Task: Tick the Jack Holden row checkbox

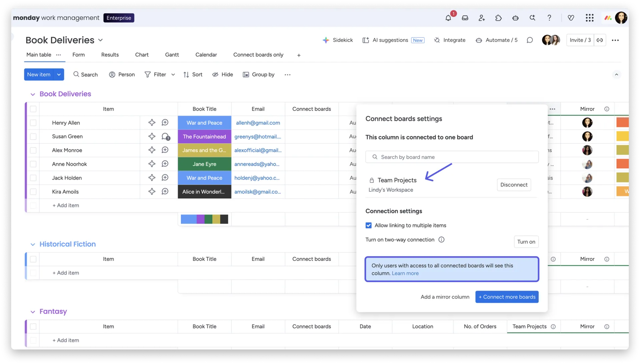Action: click(x=33, y=178)
